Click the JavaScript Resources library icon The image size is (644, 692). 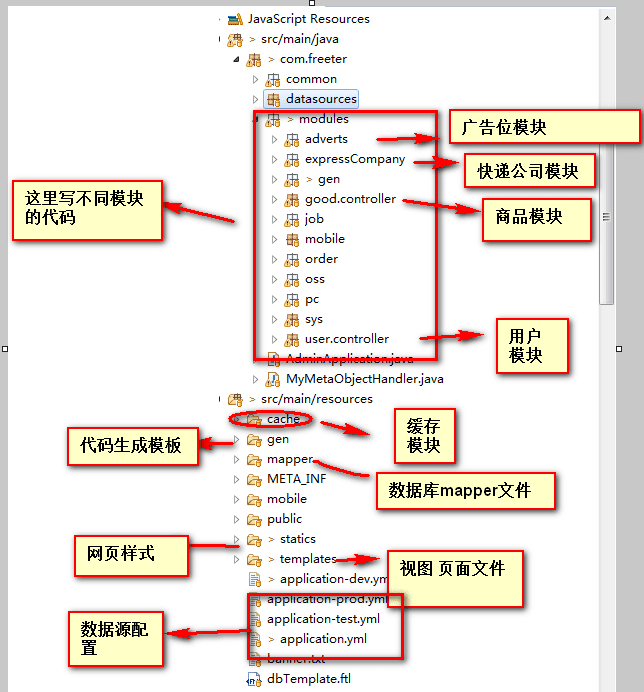tap(235, 19)
